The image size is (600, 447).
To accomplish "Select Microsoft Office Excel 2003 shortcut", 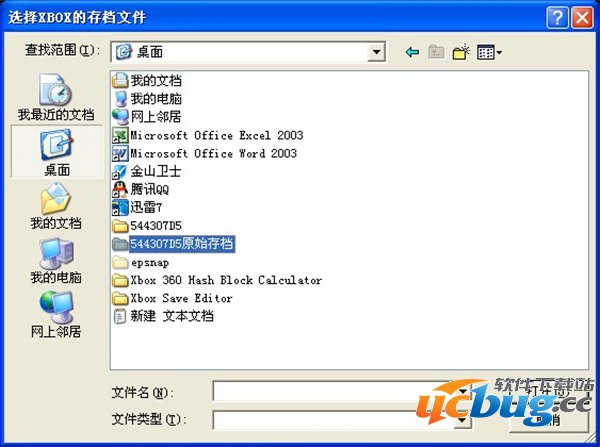I will tap(215, 135).
